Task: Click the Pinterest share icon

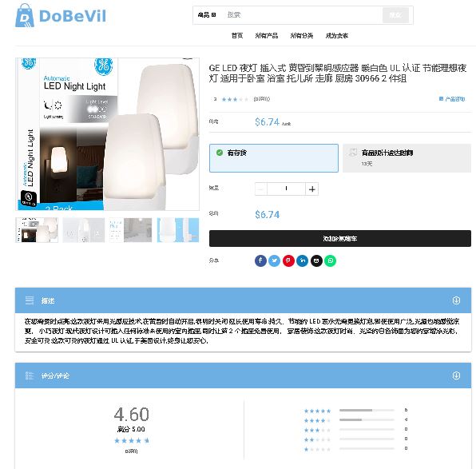Action: click(288, 260)
